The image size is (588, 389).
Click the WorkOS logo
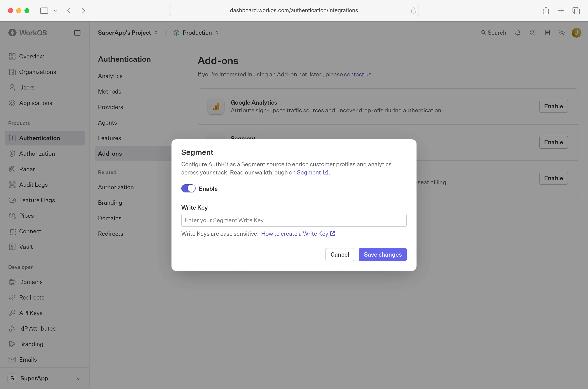pyautogui.click(x=28, y=33)
